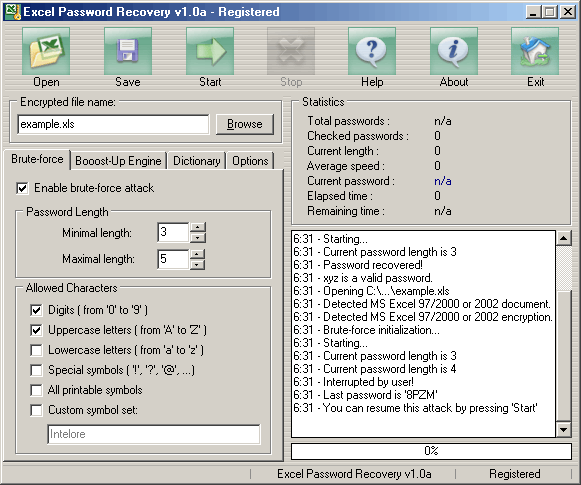Decrease Maximal length with down arrow
This screenshot has height=485, width=581.
pos(198,264)
